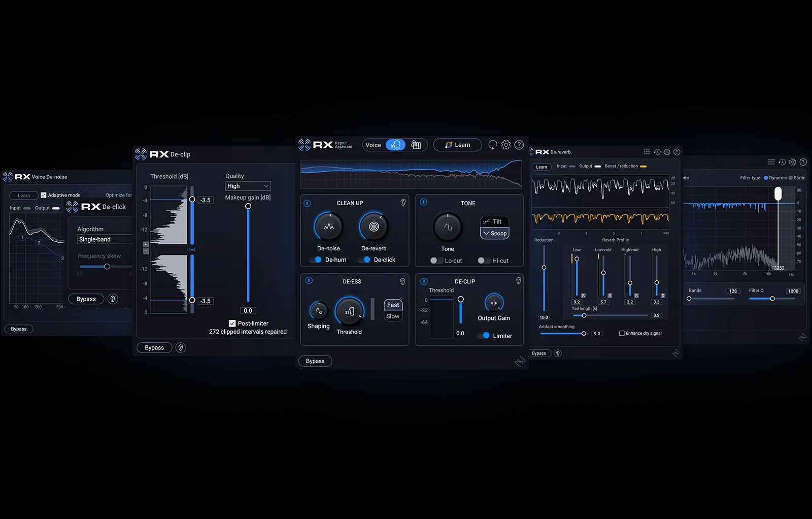Check Enhance dry signal in De-reverb

(622, 333)
